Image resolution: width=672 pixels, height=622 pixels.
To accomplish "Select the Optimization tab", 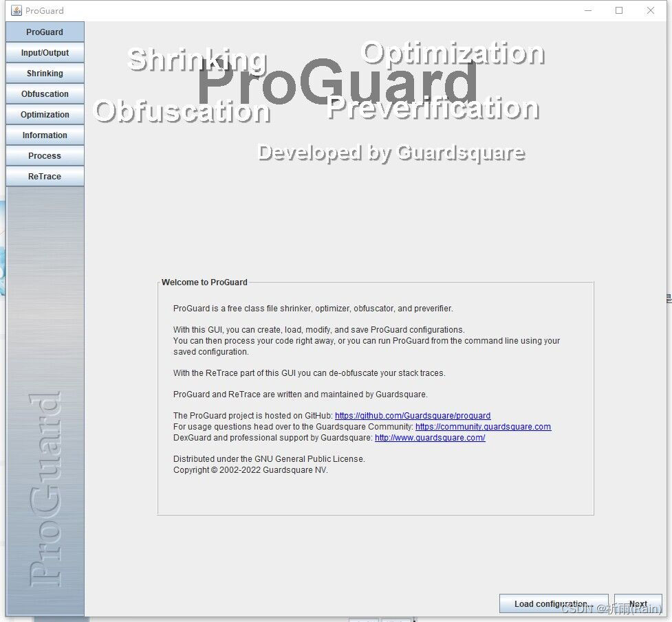I will [x=45, y=114].
